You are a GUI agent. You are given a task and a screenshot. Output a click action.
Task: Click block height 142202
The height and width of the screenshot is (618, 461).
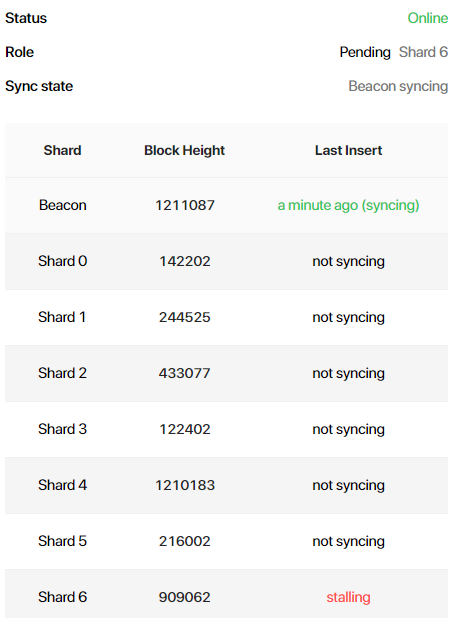point(185,261)
